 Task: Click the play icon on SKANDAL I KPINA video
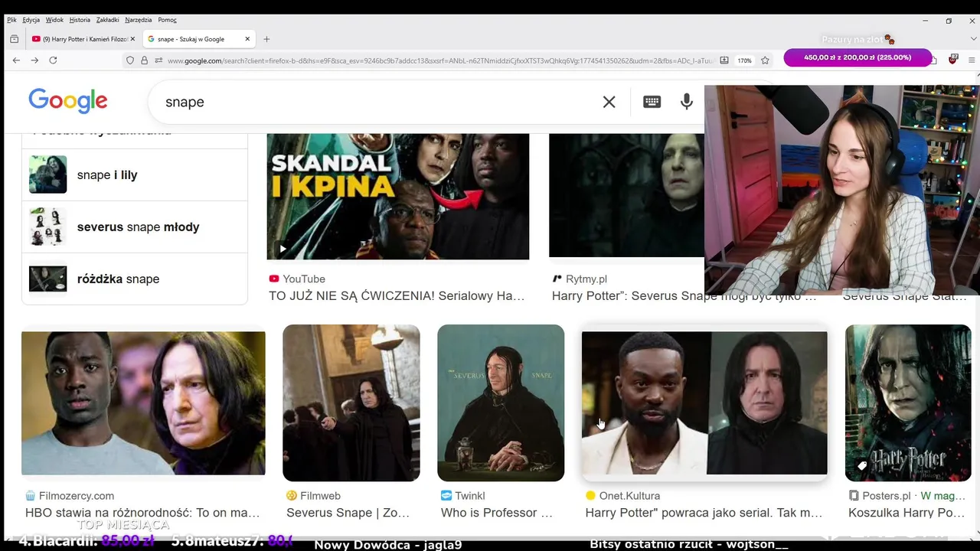[x=283, y=249]
